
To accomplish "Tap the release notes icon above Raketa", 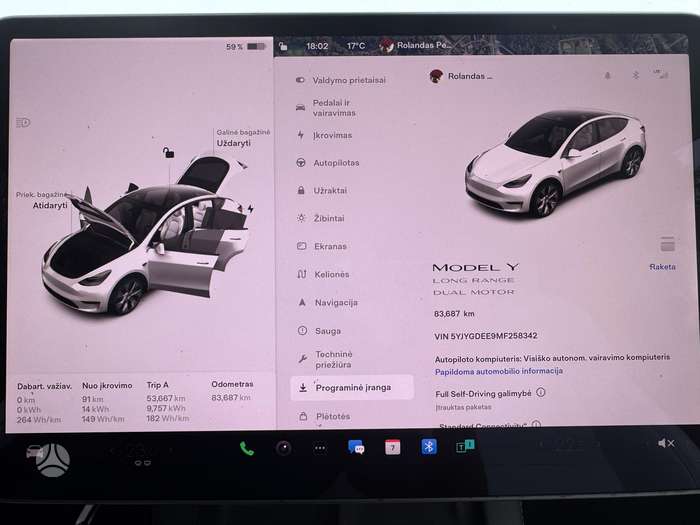I will point(667,244).
